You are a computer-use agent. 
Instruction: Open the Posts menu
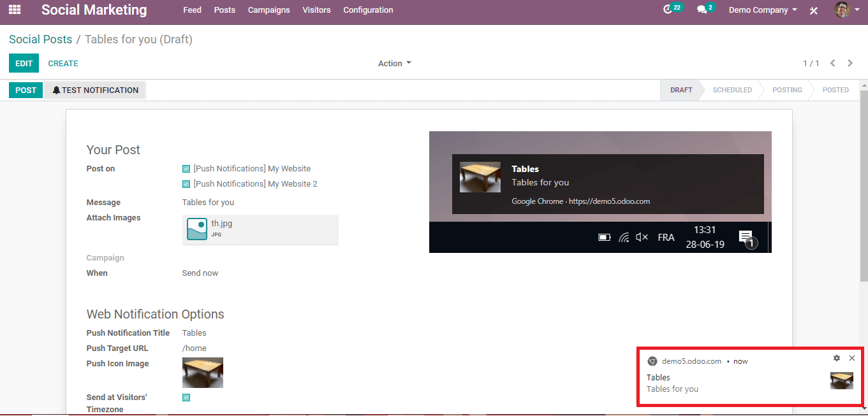(224, 10)
